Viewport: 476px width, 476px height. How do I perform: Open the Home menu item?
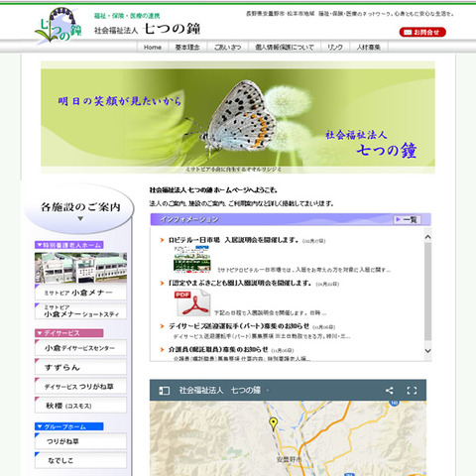click(x=153, y=48)
